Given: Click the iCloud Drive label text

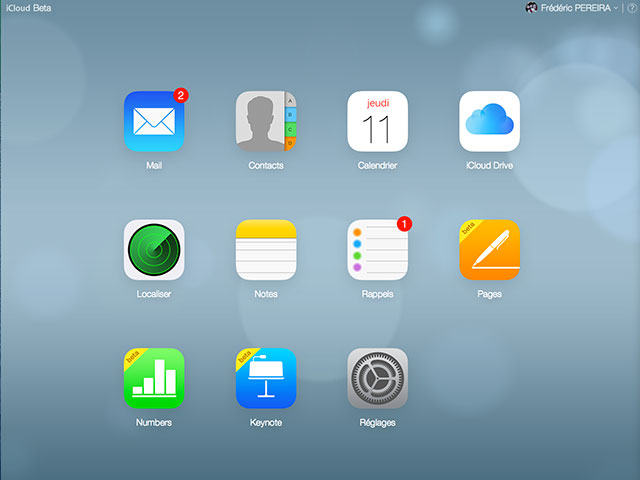Looking at the screenshot, I should 489,165.
